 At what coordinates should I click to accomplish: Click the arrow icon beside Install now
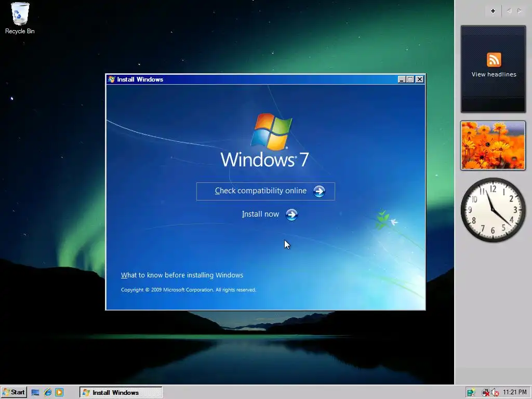tap(291, 215)
